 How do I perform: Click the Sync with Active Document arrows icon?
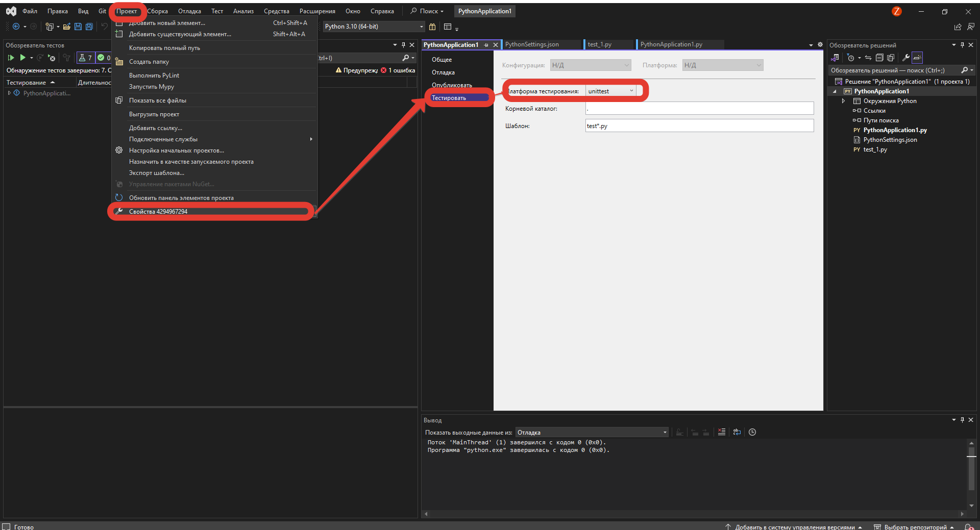click(868, 58)
